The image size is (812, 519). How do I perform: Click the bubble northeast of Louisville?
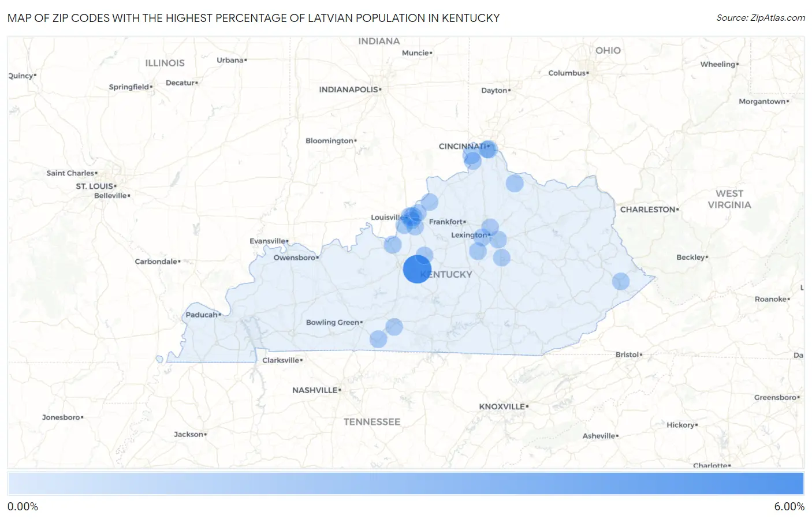429,202
